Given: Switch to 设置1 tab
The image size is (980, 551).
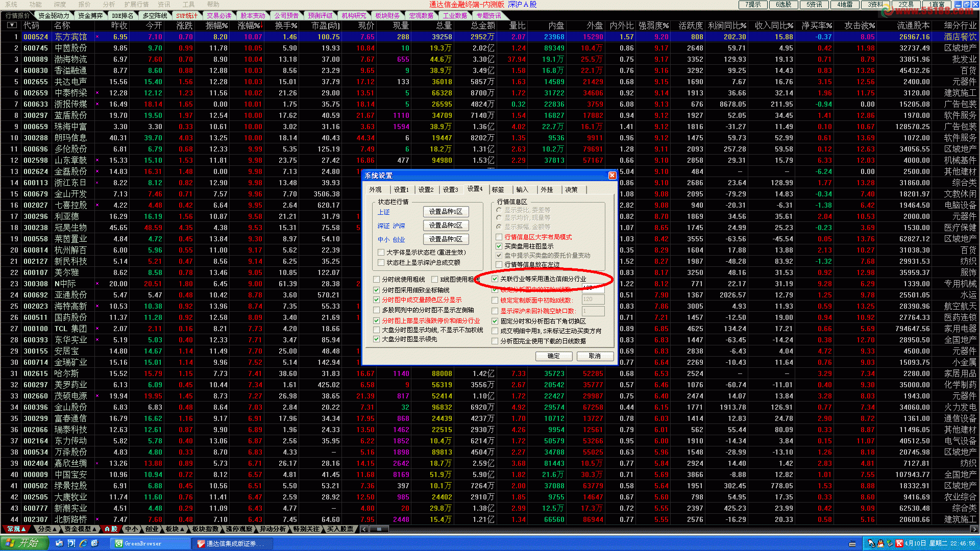Looking at the screenshot, I should [401, 190].
